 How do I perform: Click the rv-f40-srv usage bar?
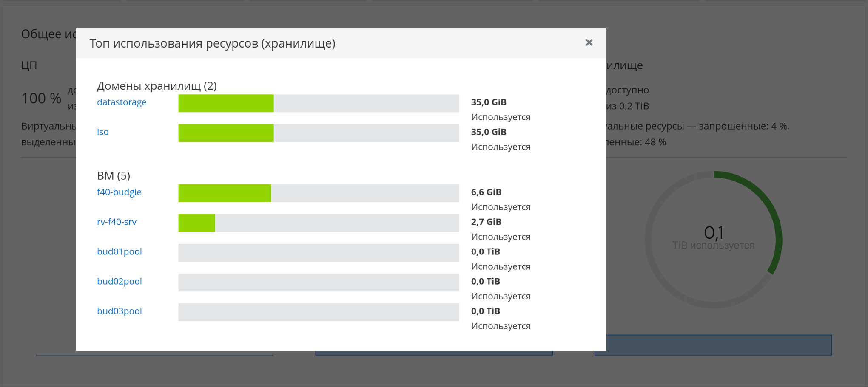(x=319, y=223)
